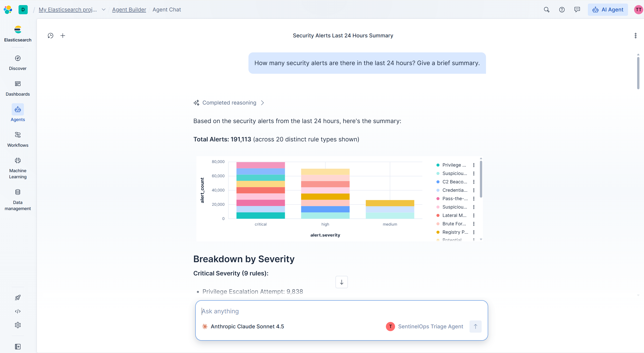Image resolution: width=644 pixels, height=353 pixels.
Task: Click the Privilege legend color dot
Action: click(438, 165)
